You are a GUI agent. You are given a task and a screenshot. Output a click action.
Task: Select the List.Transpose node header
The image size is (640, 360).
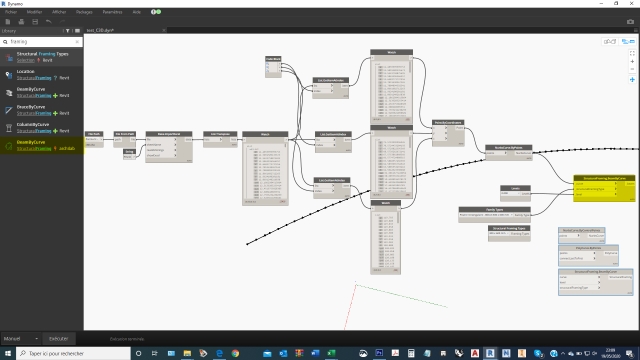[x=220, y=134]
